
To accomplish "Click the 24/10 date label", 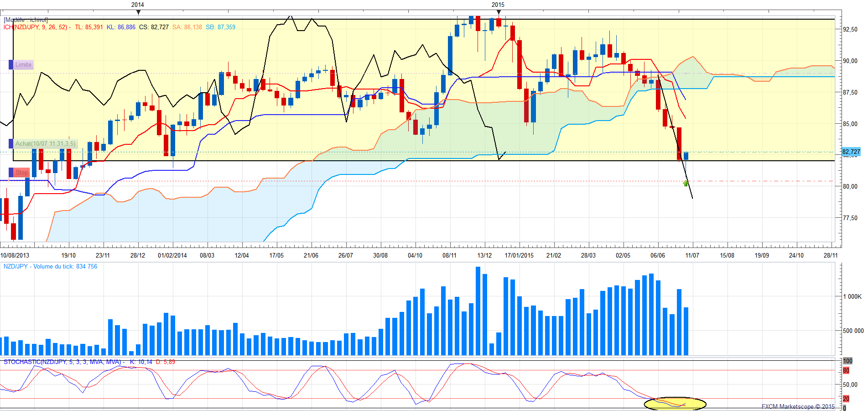I will click(x=796, y=256).
